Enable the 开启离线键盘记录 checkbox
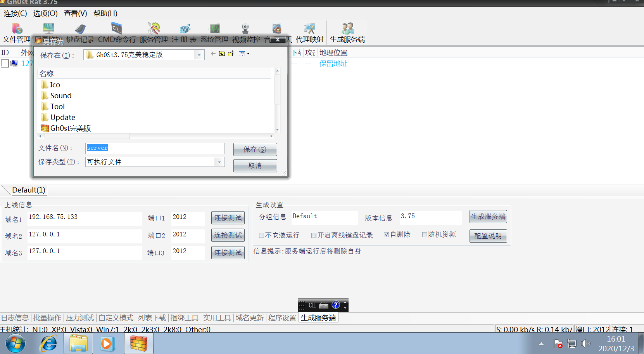The image size is (644, 354). 314,235
